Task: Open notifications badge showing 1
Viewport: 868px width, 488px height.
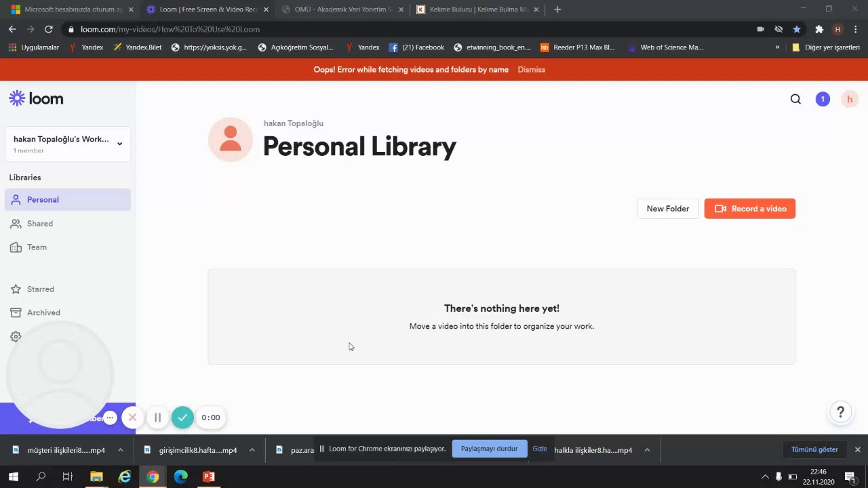Action: click(x=823, y=99)
